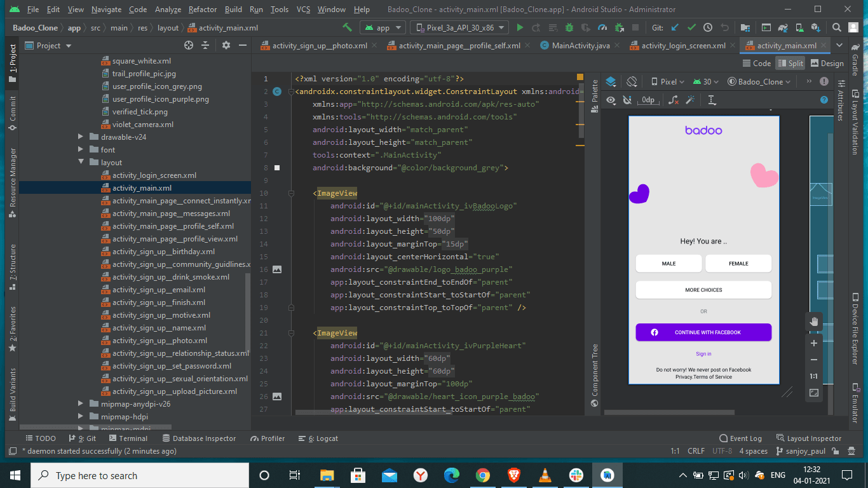Open the Badoo_Clone theme dropdown
The width and height of the screenshot is (868, 488).
point(759,82)
